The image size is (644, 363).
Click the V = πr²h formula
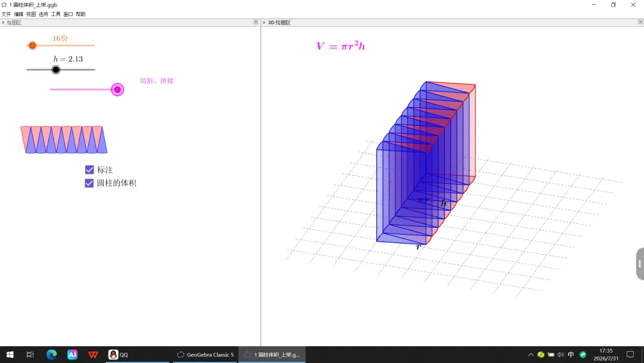[340, 45]
